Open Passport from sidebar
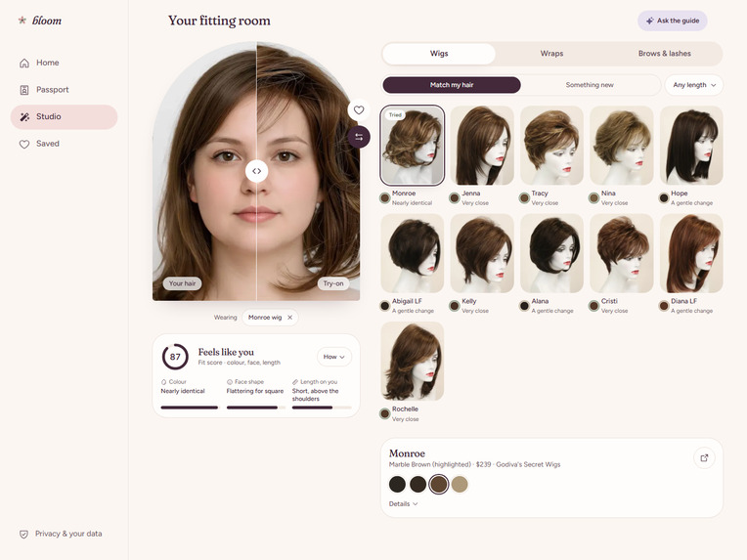Screen dimensions: 747x560 point(64,90)
